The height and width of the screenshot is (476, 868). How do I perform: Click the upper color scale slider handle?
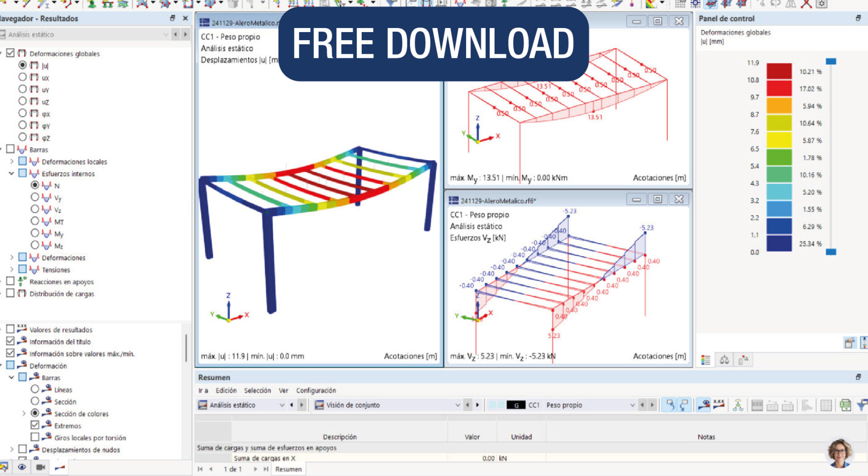pos(831,61)
